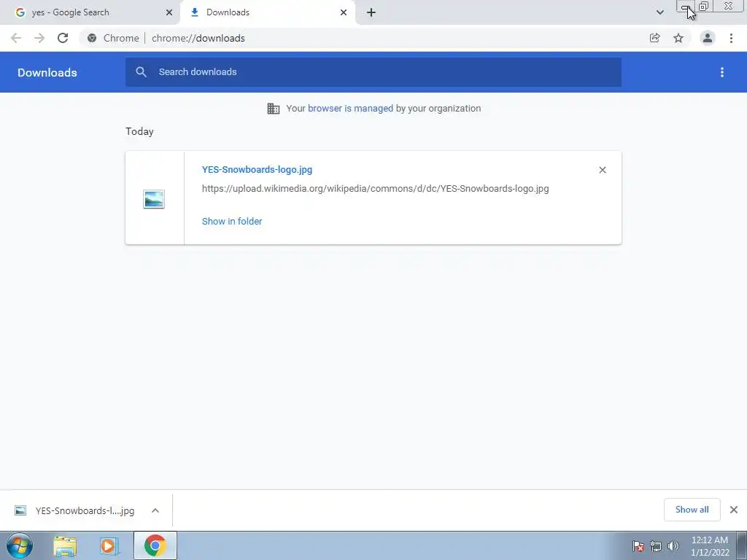
Task: Open the browser is managed link
Action: coord(351,109)
